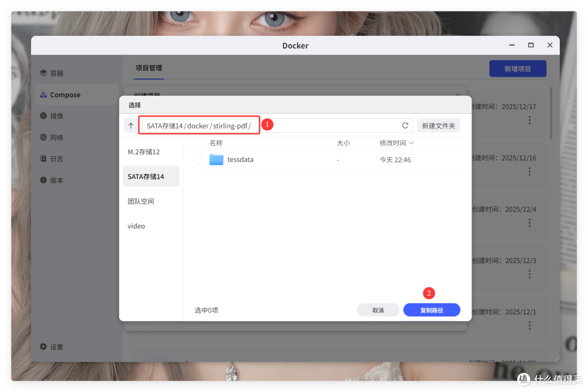Open the tessdata folder icon

tap(216, 160)
